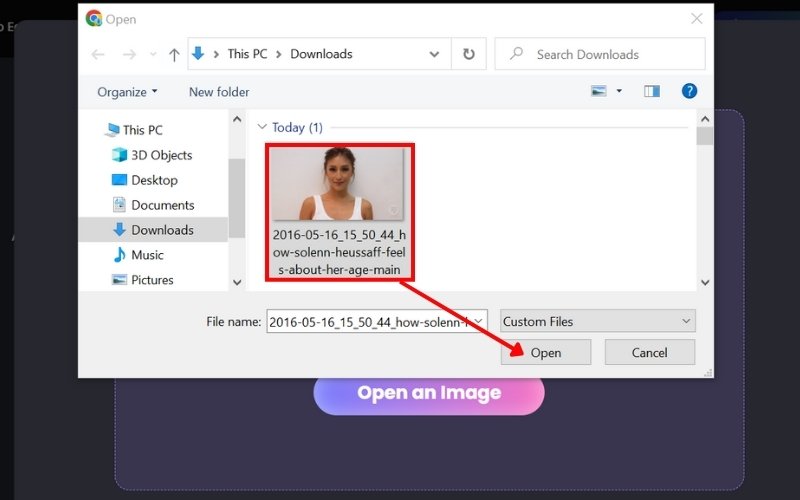Click the refresh button in address bar
The height and width of the screenshot is (500, 800).
point(468,54)
